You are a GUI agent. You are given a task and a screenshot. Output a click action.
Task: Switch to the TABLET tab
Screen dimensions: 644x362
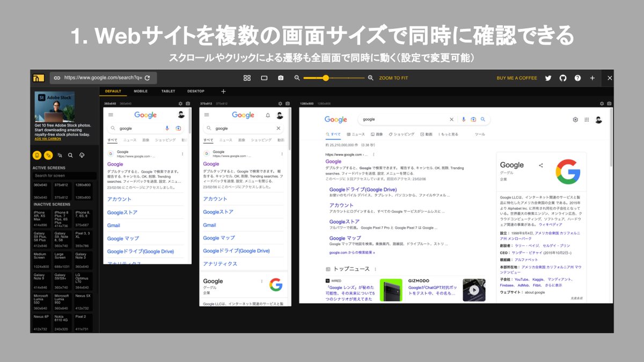169,91
